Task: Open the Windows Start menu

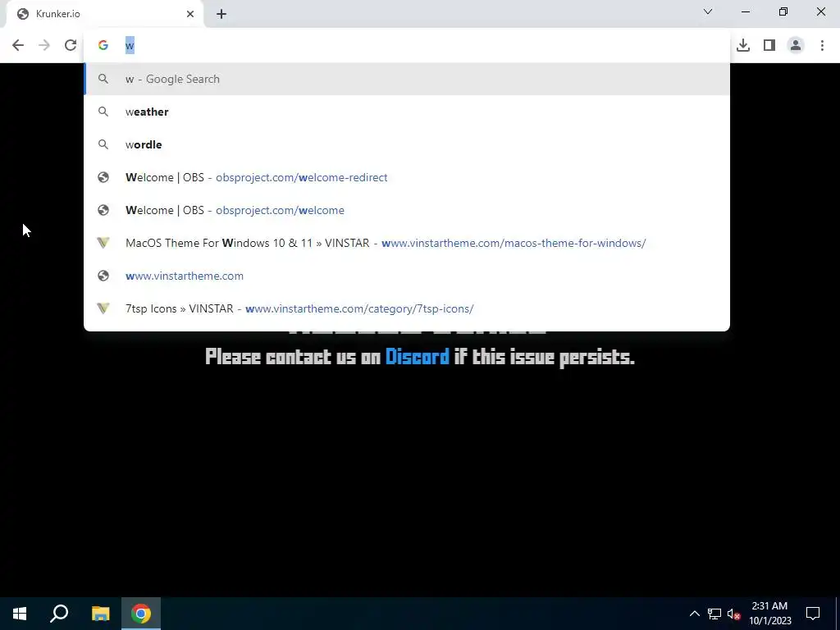Action: 20,614
